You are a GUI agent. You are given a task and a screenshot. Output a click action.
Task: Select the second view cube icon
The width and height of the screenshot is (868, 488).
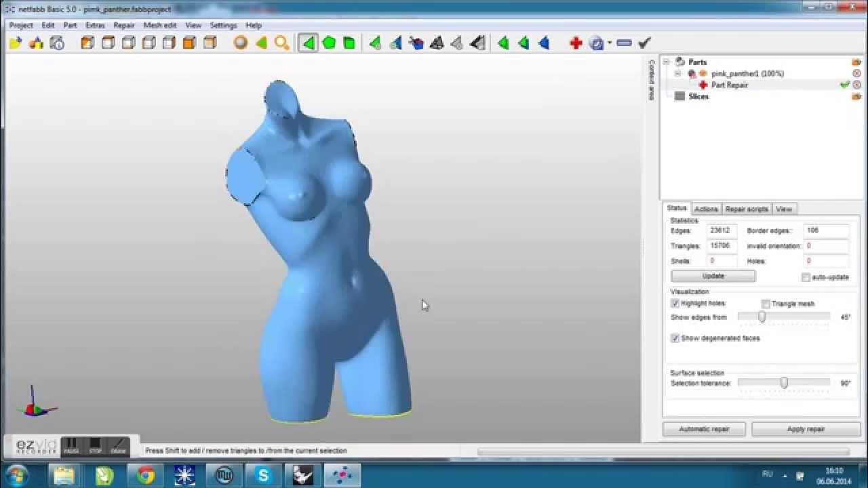click(x=108, y=43)
